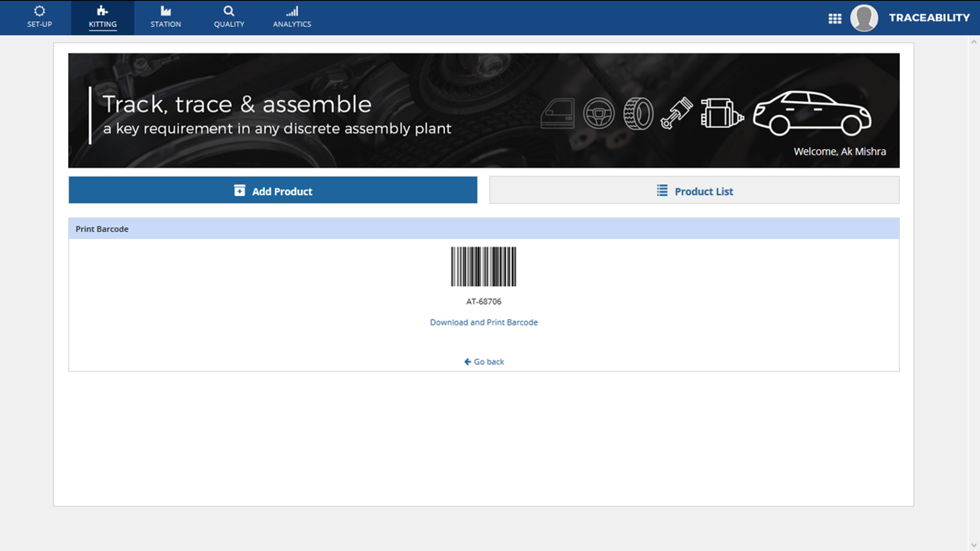Click the Print Barcode header
The image size is (980, 551).
[x=484, y=229]
